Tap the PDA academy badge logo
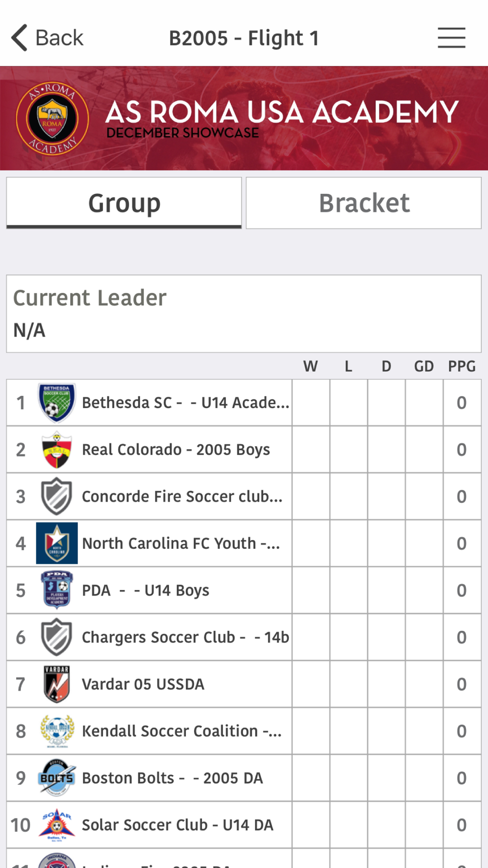 [57, 590]
